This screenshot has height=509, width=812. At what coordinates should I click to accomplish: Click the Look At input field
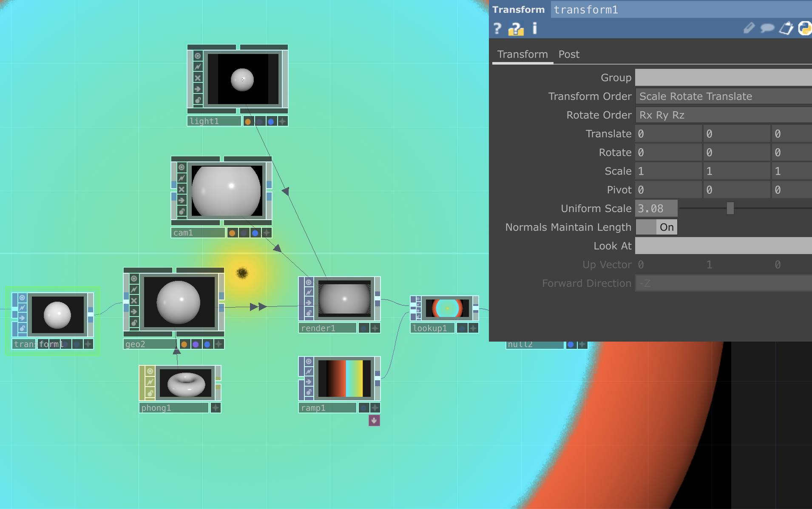(723, 246)
